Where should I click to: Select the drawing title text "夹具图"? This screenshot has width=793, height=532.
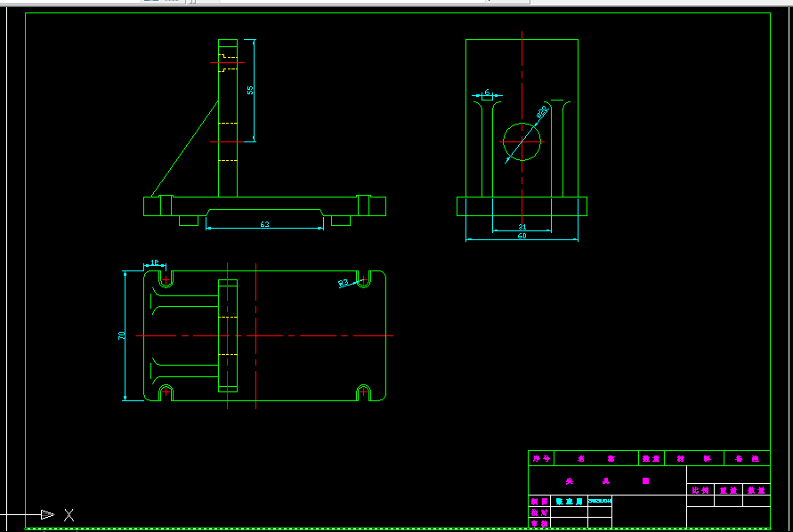(x=607, y=481)
